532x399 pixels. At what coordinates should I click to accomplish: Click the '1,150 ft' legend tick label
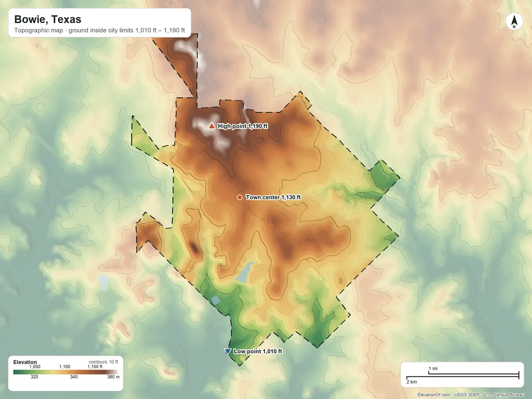click(95, 367)
